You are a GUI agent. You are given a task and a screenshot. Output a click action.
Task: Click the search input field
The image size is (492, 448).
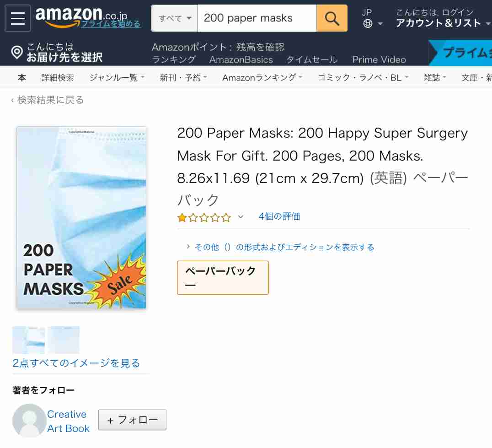tap(257, 18)
